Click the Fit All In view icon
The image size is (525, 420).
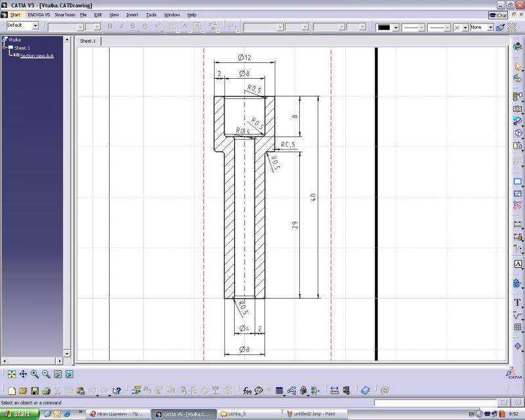[x=11, y=374]
